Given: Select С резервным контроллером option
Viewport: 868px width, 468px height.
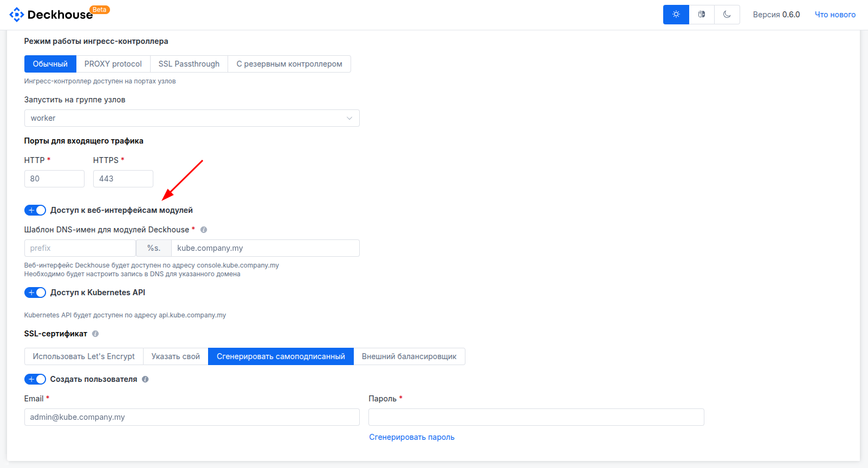Looking at the screenshot, I should 289,64.
